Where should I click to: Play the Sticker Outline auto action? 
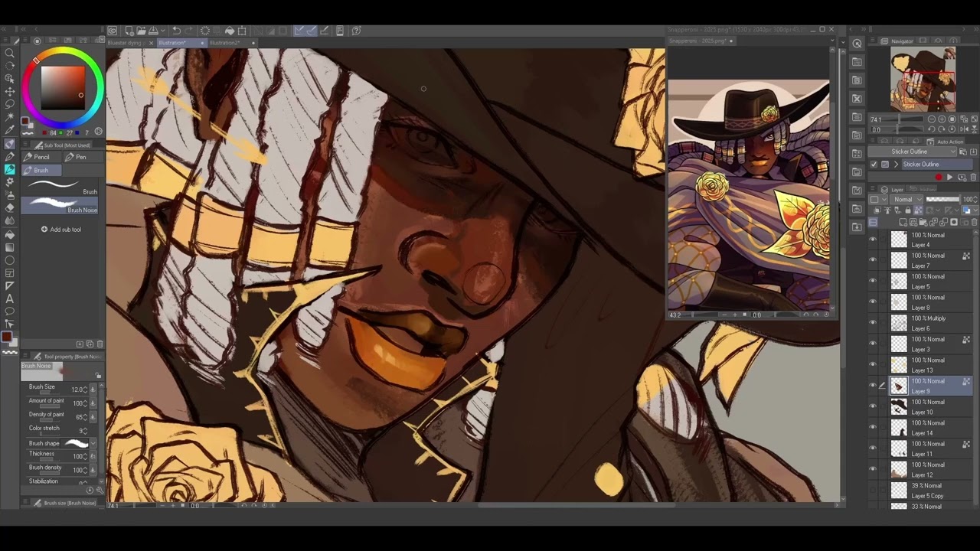[x=950, y=177]
